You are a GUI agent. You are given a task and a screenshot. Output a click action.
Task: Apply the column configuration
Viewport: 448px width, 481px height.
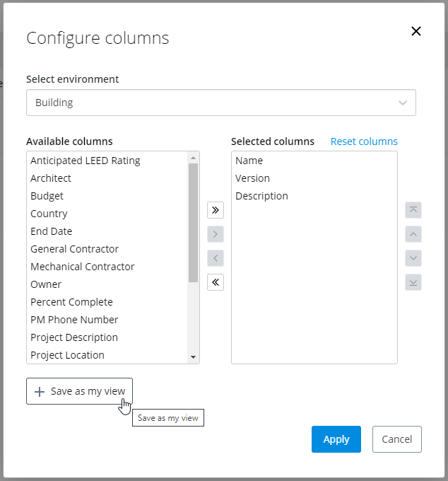pyautogui.click(x=336, y=439)
